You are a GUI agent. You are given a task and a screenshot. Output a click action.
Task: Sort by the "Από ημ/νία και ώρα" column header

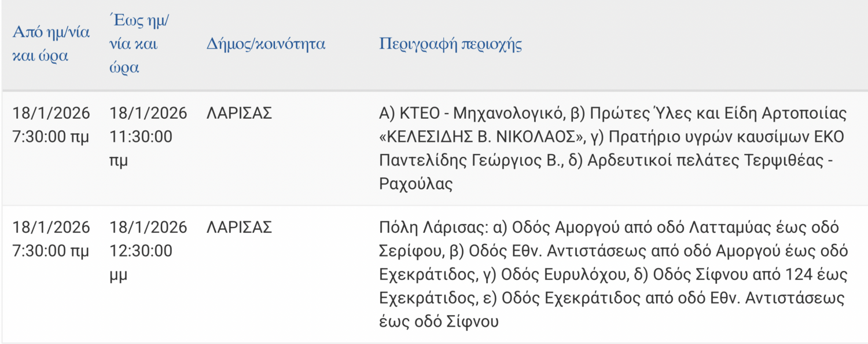pos(51,44)
